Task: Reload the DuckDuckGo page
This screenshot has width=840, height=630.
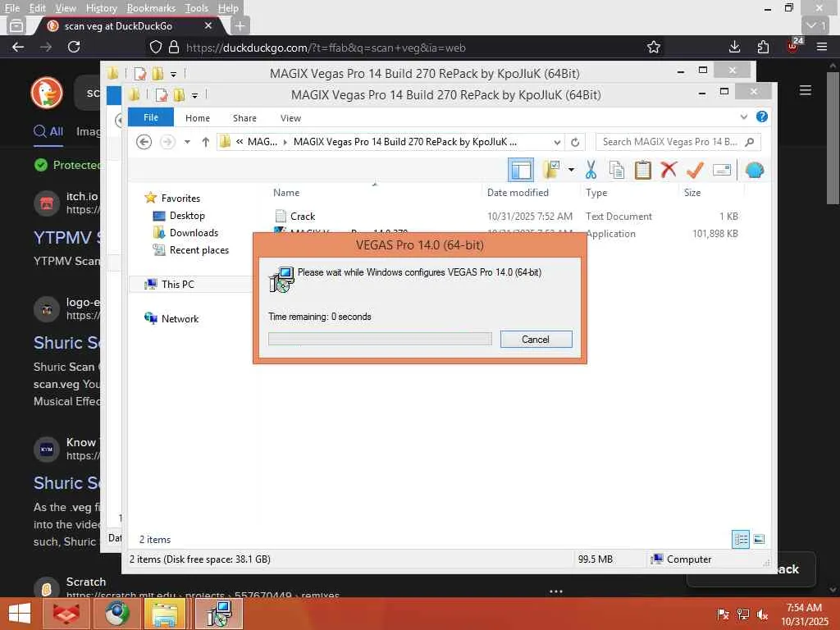Action: [74, 47]
